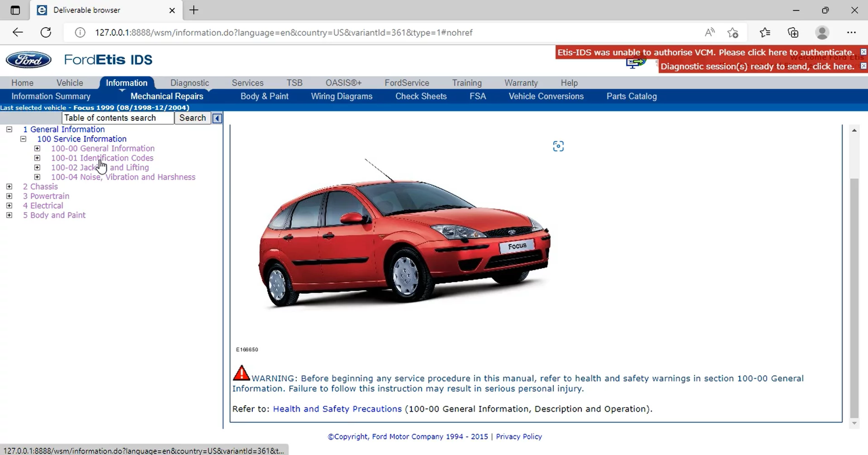The height and width of the screenshot is (455, 868).
Task: Dismiss the VCM authorisation alert
Action: (x=863, y=52)
